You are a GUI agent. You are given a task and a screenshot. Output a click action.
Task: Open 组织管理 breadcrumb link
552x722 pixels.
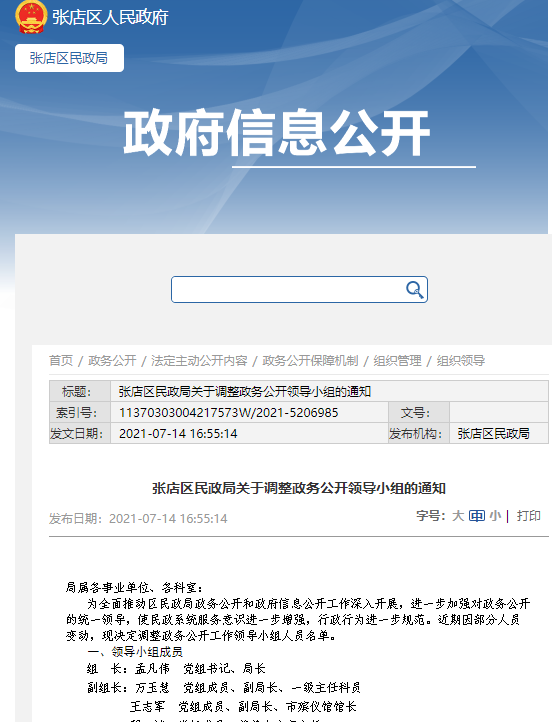397,361
